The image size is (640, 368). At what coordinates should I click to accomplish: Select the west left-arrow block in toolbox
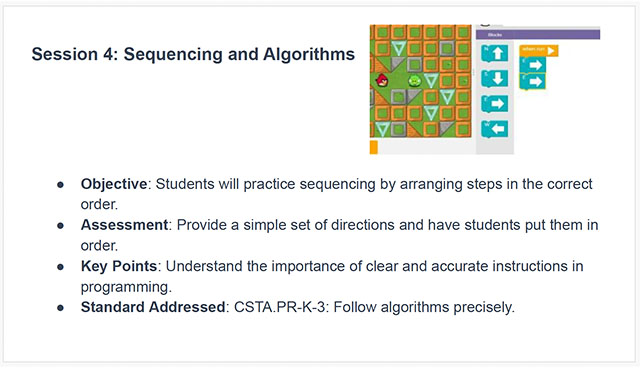click(x=495, y=129)
